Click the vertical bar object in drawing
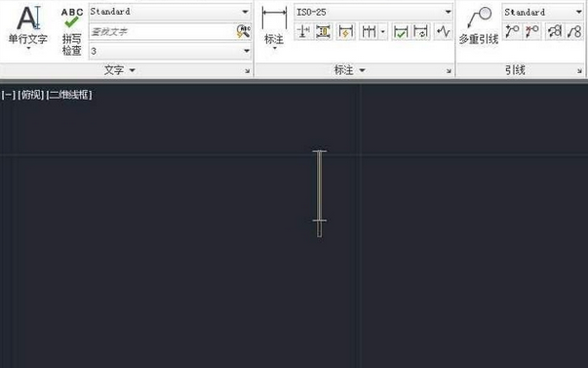Image resolution: width=588 pixels, height=368 pixels. pos(320,193)
